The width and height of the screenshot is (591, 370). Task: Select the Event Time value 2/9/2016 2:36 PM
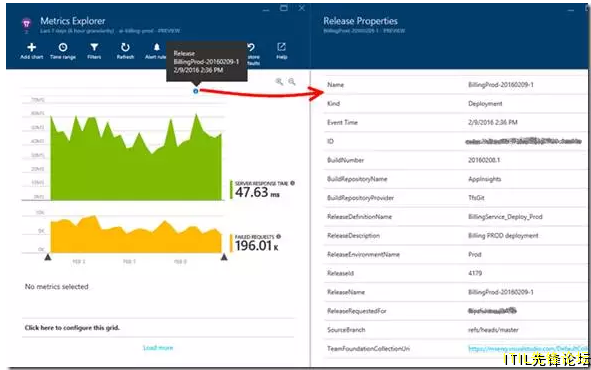(493, 122)
